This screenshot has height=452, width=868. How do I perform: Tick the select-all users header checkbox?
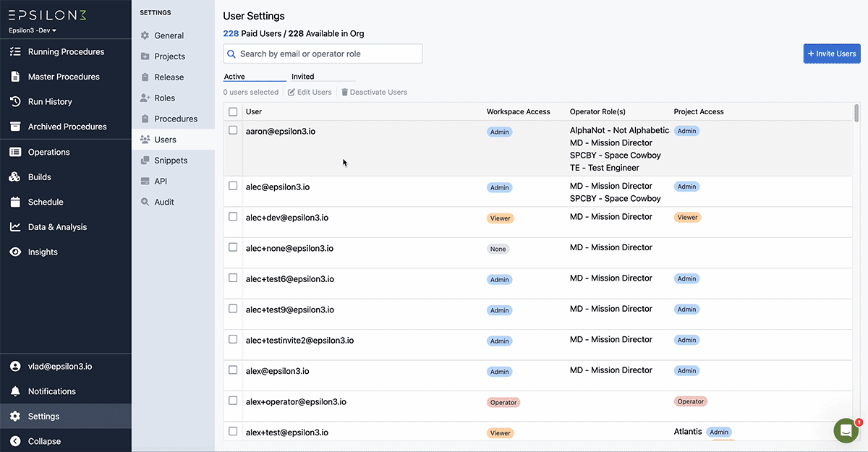pyautogui.click(x=233, y=112)
